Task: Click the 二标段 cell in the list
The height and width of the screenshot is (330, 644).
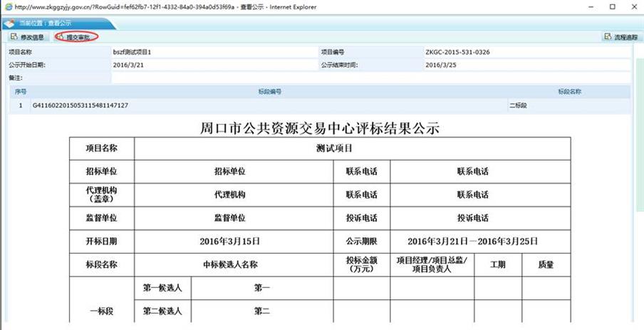Action: tap(517, 105)
